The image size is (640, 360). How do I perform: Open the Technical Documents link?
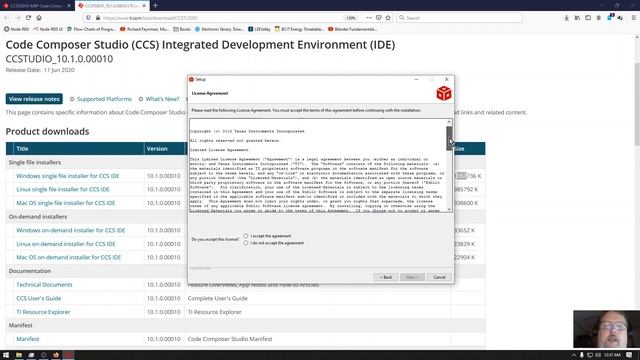44,284
